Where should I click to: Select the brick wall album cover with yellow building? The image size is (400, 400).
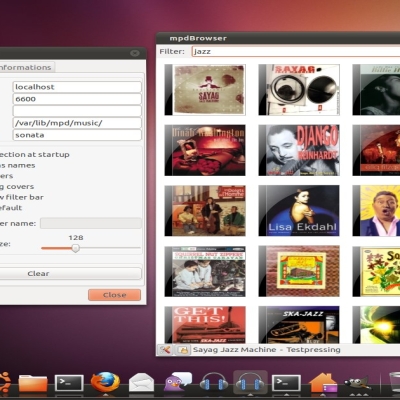point(299,271)
